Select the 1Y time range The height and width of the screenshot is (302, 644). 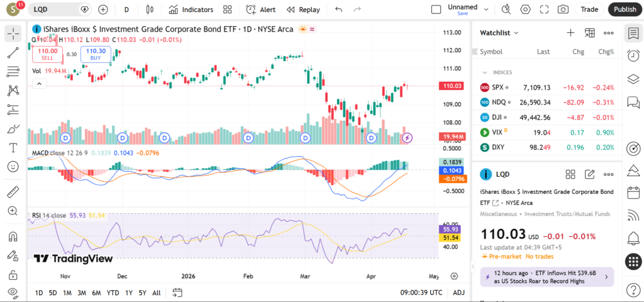[129, 293]
